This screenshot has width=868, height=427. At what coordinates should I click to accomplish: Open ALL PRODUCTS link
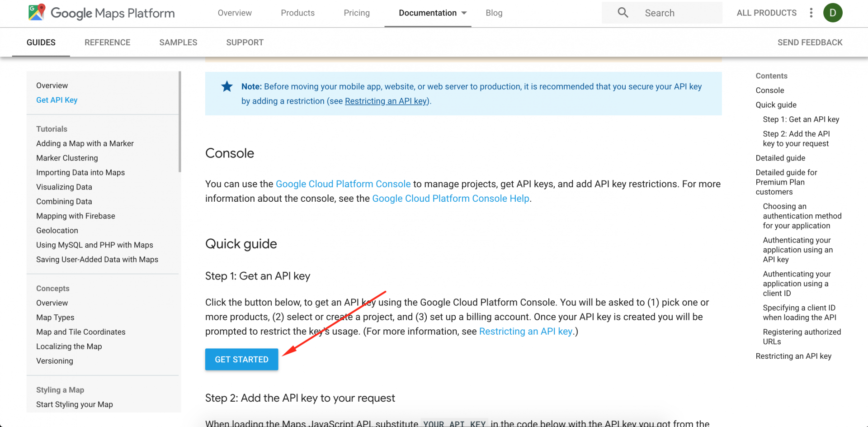coord(767,13)
